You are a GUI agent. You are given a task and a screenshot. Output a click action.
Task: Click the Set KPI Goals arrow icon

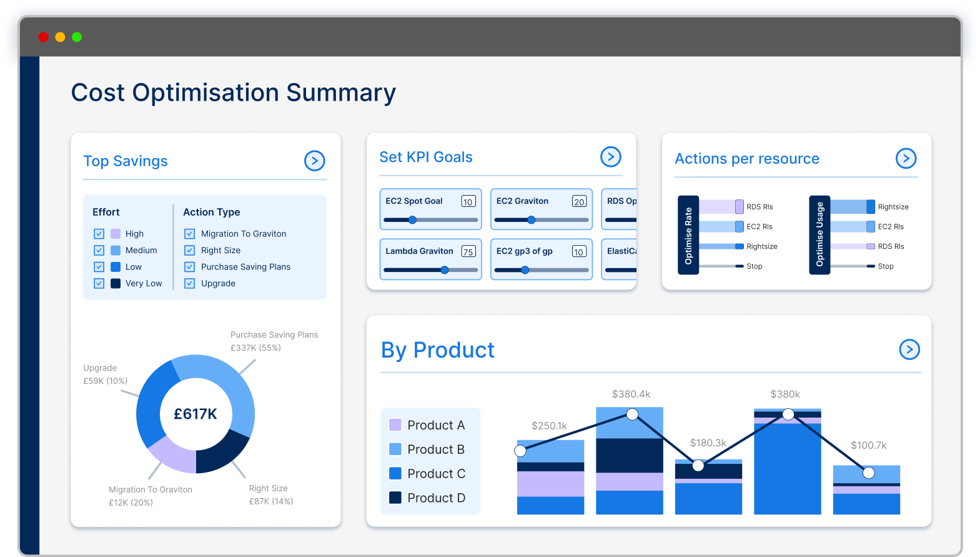[610, 157]
